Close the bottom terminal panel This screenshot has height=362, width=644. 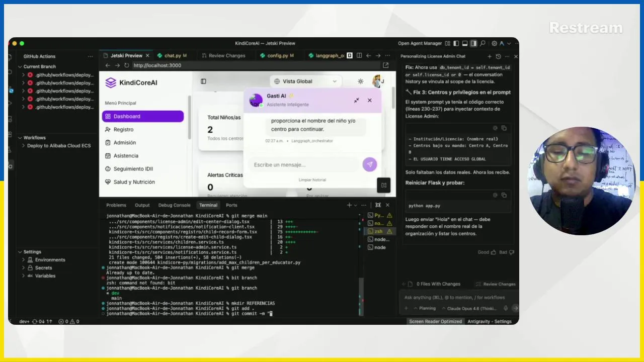[387, 205]
